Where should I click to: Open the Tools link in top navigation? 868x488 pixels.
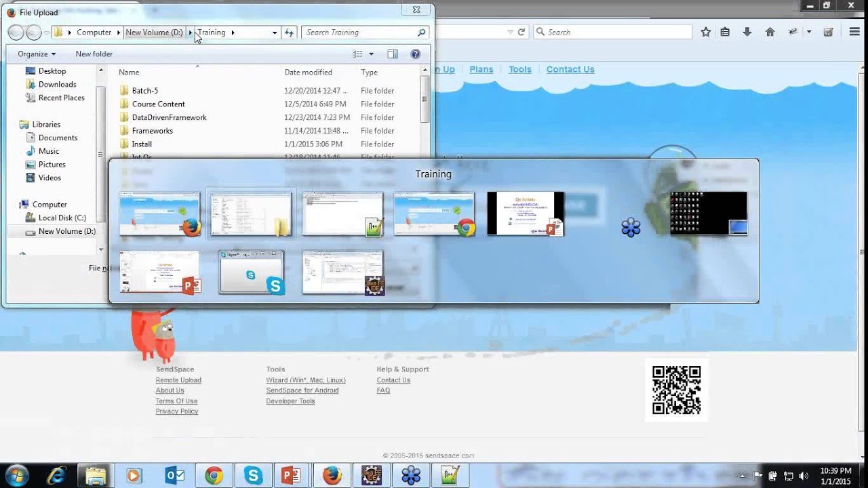[x=520, y=69]
